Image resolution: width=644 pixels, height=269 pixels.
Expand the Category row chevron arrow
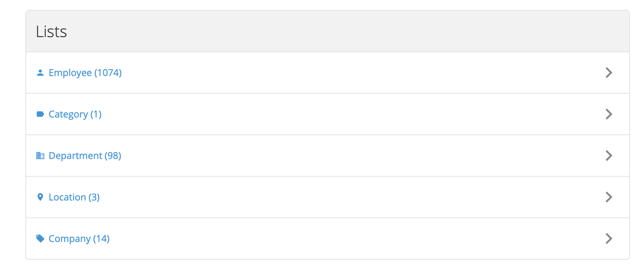coord(608,114)
